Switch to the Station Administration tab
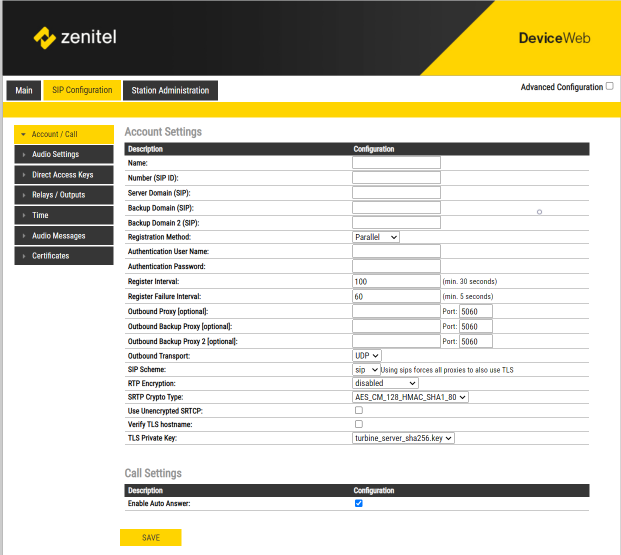This screenshot has width=621, height=555. click(171, 91)
